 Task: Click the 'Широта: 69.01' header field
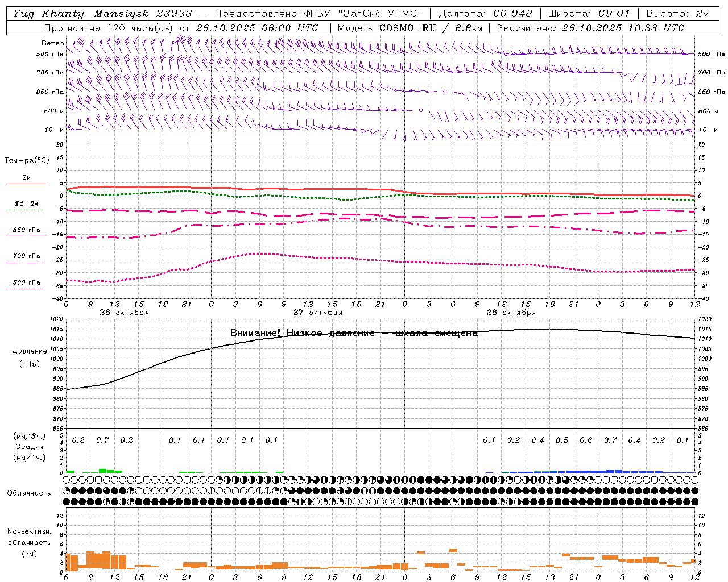pos(589,14)
